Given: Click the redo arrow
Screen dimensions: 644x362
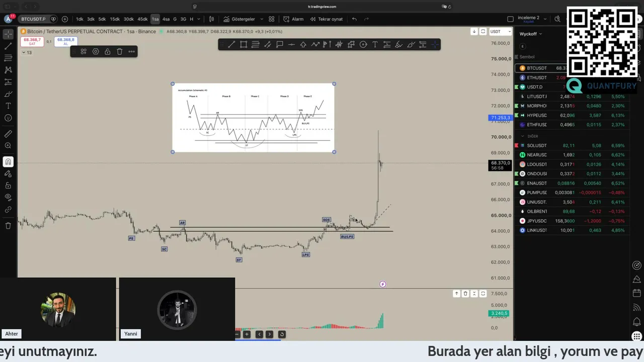Looking at the screenshot, I should point(366,19).
